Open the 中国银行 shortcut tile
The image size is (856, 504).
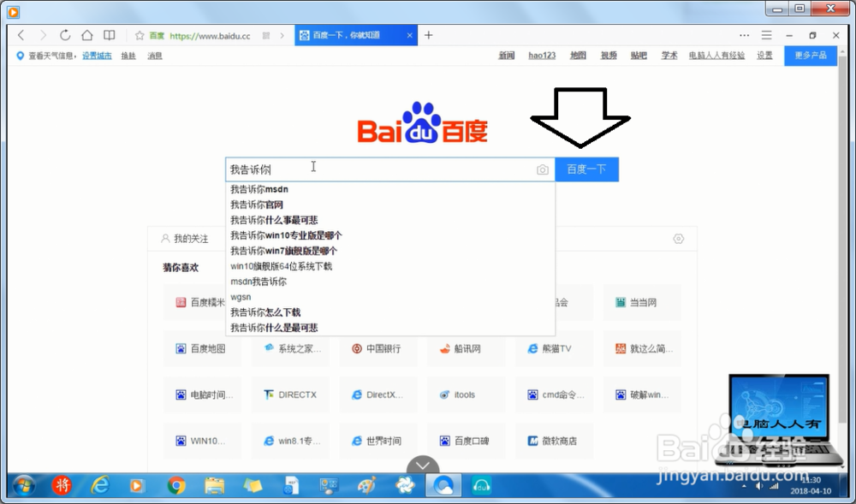pos(377,348)
